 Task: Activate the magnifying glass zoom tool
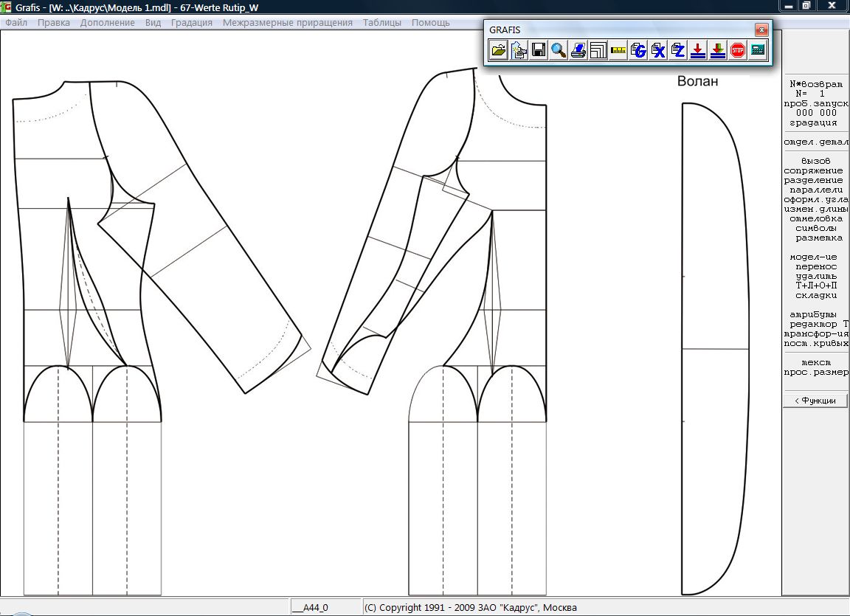pos(559,50)
